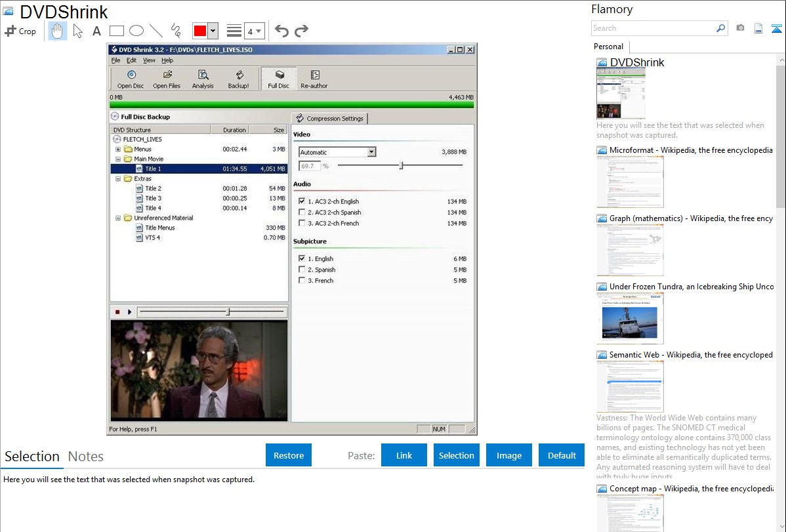Collapse the Main Movie folder
Screen dimensions: 786x532
pyautogui.click(x=118, y=159)
